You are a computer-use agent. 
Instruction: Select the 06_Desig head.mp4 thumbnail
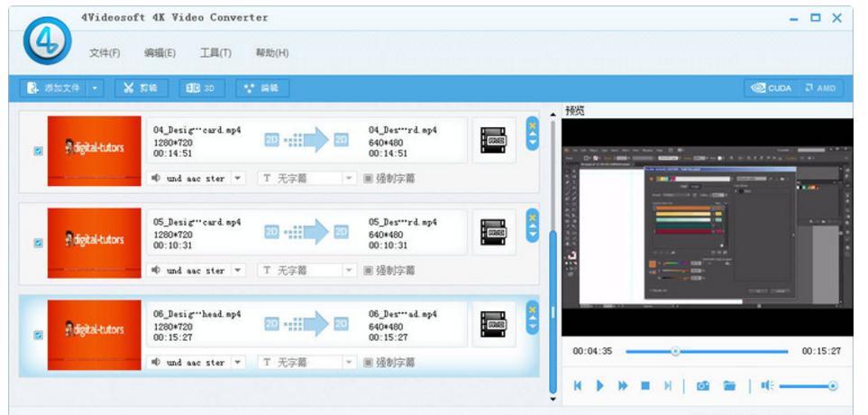tap(94, 335)
